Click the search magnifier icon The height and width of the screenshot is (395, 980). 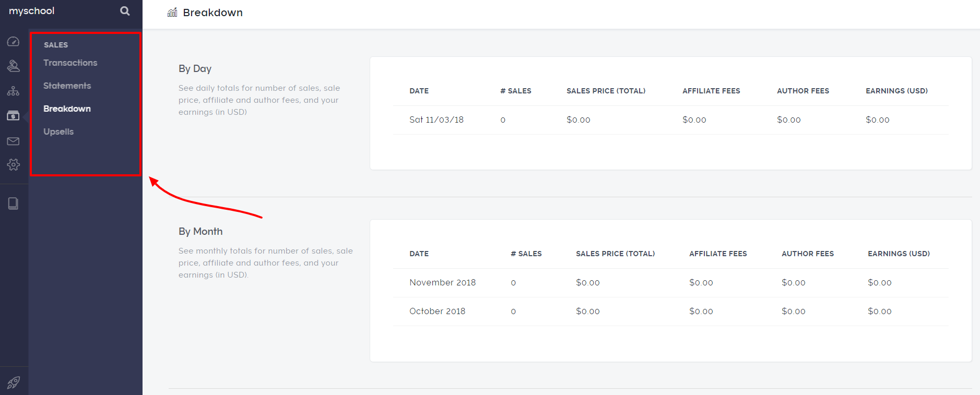point(125,11)
